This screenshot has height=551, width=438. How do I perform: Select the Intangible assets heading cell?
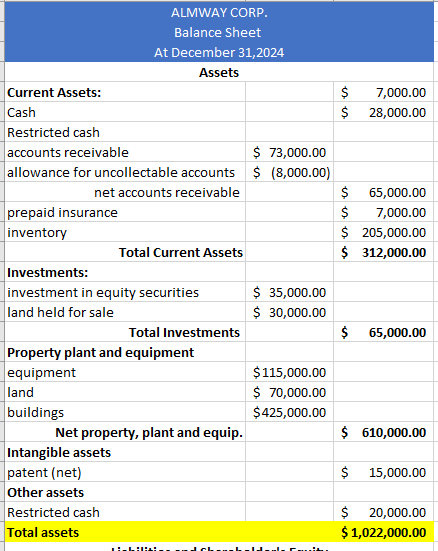(125, 452)
